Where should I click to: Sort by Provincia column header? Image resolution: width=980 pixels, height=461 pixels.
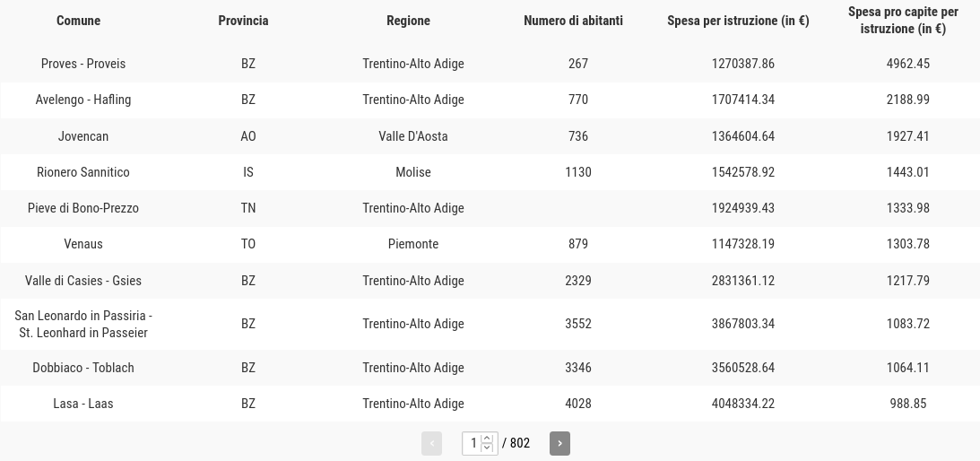point(243,21)
